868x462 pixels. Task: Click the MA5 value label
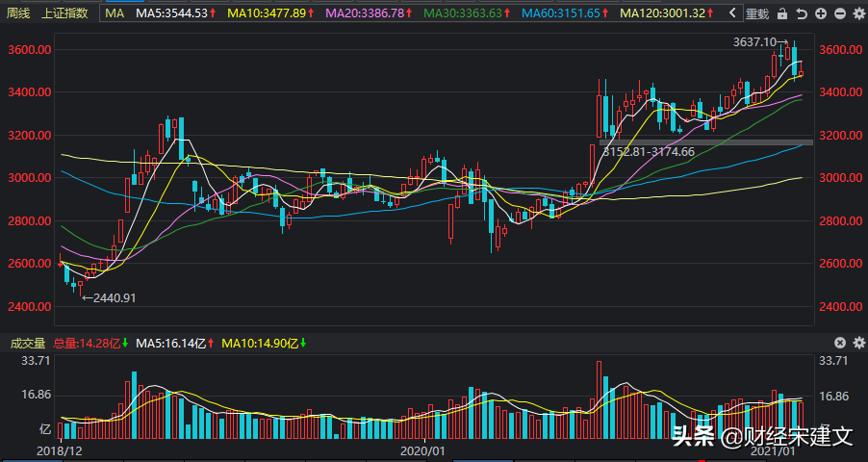(172, 13)
